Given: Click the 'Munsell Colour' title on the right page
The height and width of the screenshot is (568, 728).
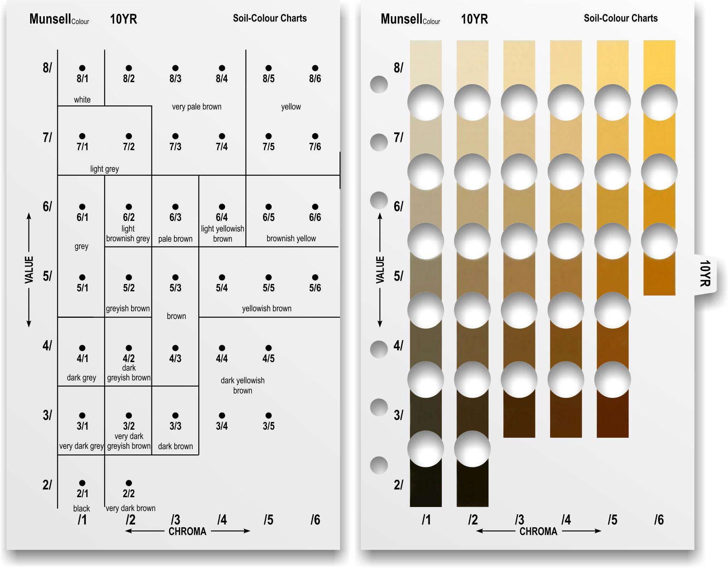Looking at the screenshot, I should coord(410,19).
